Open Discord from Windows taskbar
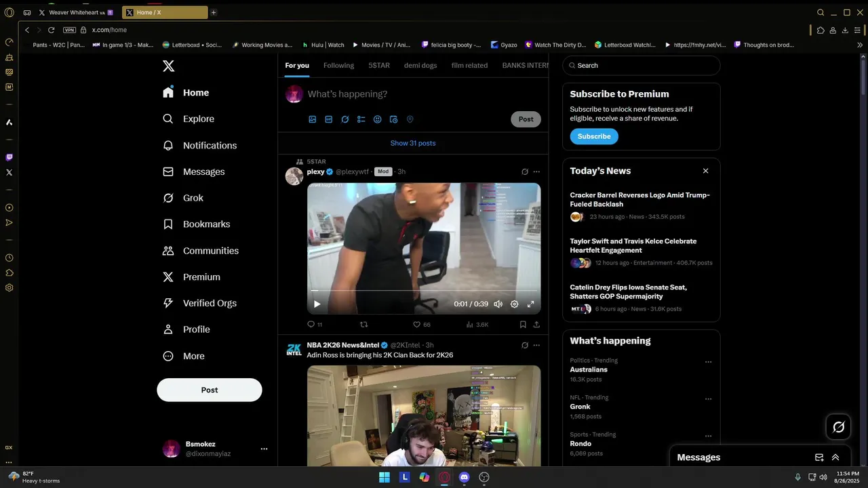 click(x=464, y=477)
